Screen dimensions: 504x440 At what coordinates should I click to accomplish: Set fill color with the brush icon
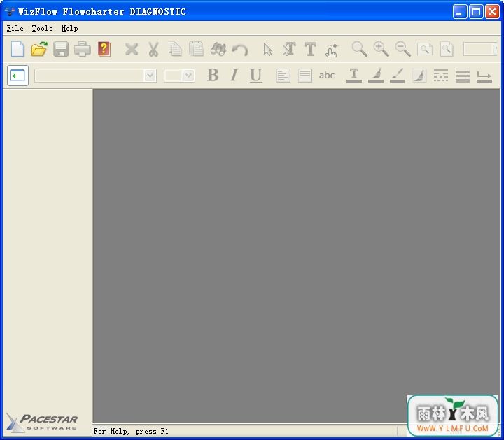pyautogui.click(x=376, y=76)
